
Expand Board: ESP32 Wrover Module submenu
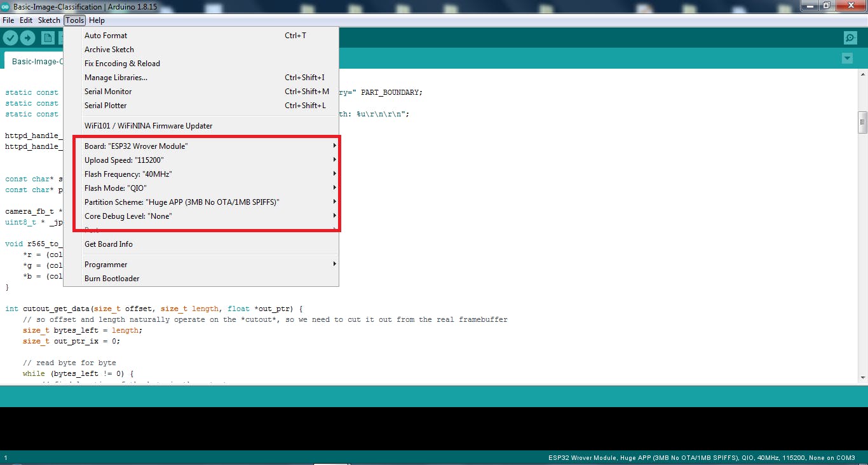click(x=201, y=146)
